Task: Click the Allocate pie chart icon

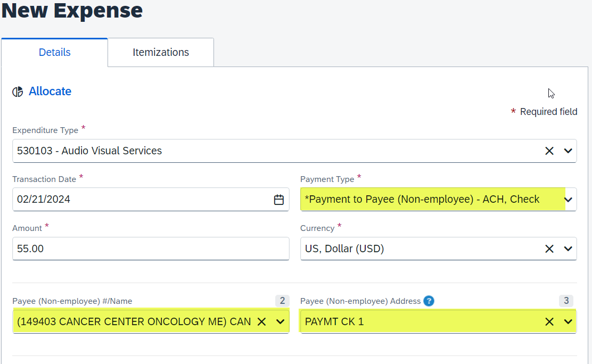Action: 17,91
